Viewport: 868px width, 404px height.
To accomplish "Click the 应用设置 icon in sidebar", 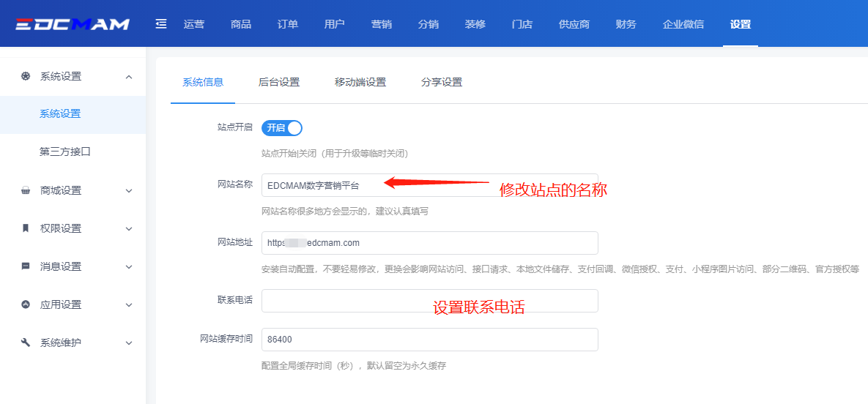I will [x=26, y=304].
